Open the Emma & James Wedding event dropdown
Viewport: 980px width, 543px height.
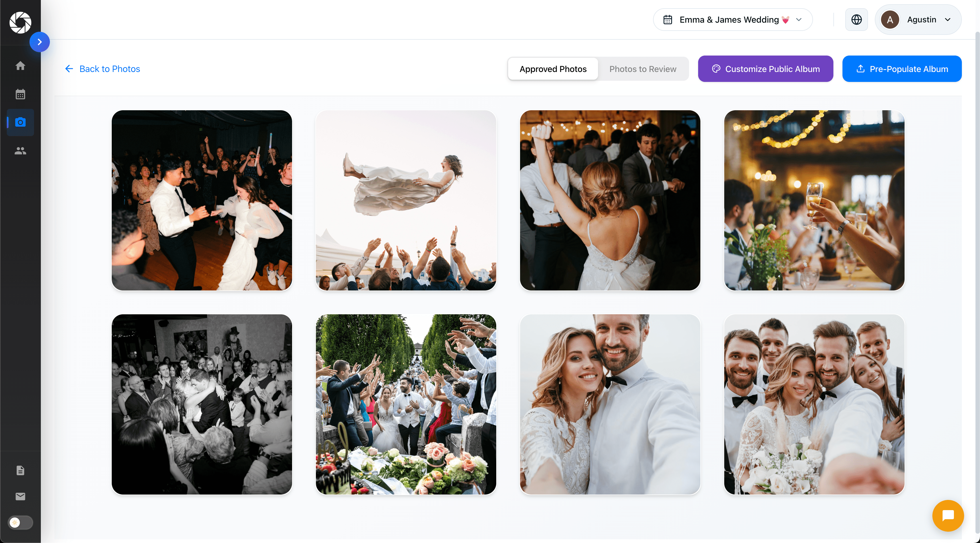tap(732, 19)
